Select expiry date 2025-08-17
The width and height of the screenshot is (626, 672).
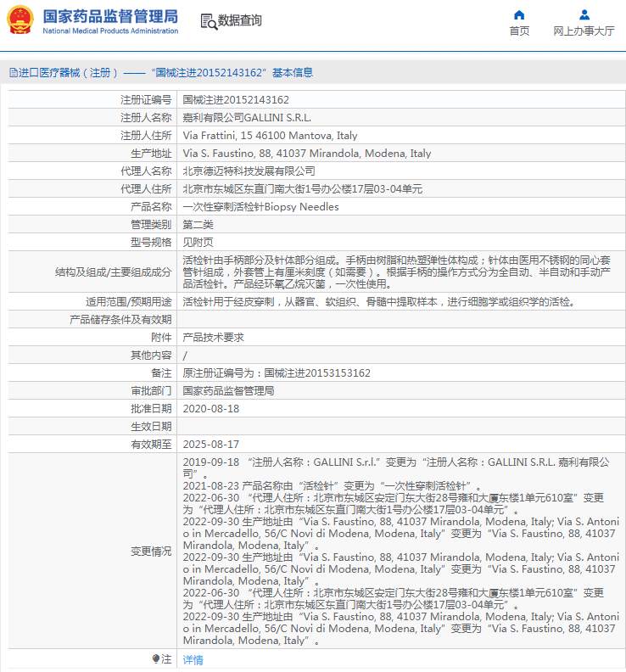(x=211, y=445)
